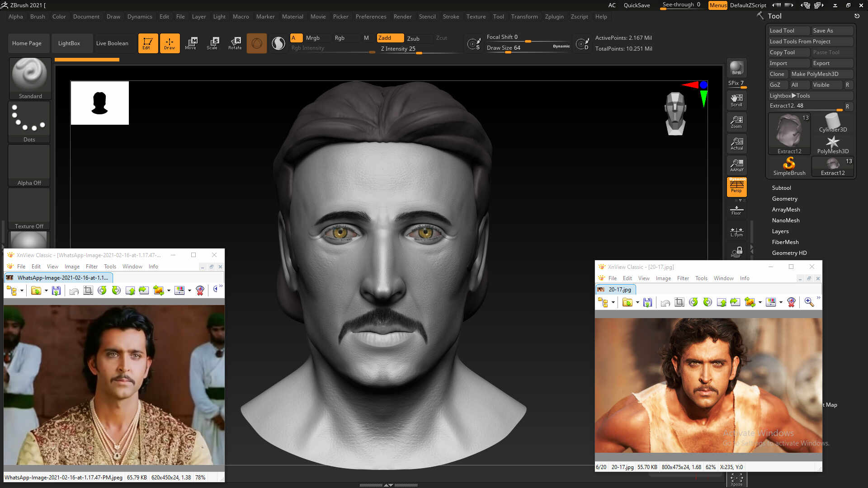Open the Filter menu in the 20-17.jpg window
Viewport: 868px width, 488px height.
(x=683, y=278)
